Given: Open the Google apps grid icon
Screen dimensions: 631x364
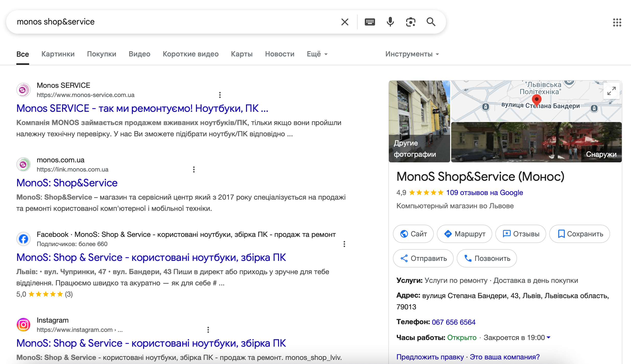Looking at the screenshot, I should tap(617, 22).
